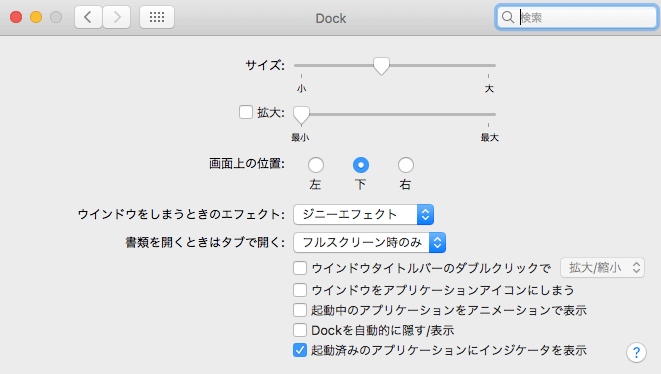This screenshot has height=374, width=661.
Task: Enable the 拡大 magnification checkbox
Action: pyautogui.click(x=246, y=112)
